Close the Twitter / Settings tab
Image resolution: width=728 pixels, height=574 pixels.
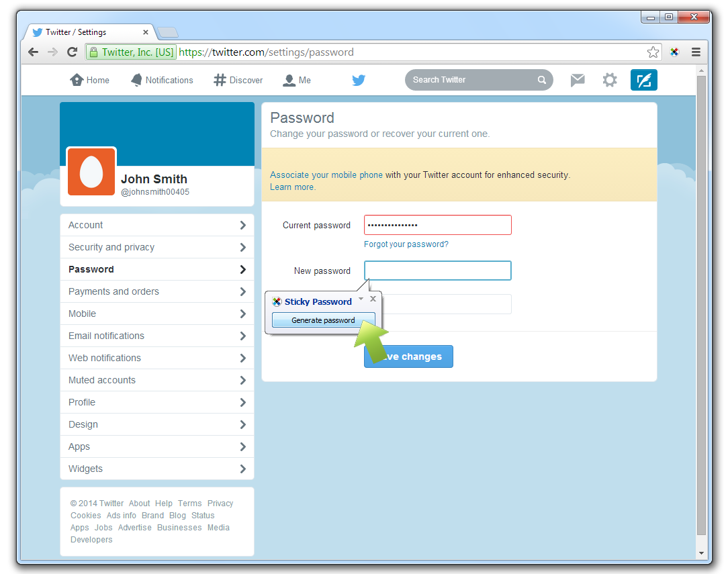click(x=145, y=32)
